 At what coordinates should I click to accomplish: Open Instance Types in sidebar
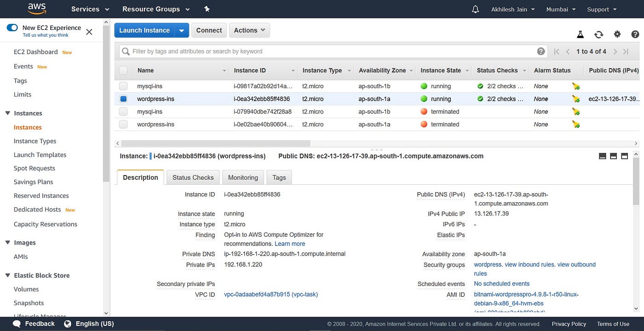coord(35,141)
